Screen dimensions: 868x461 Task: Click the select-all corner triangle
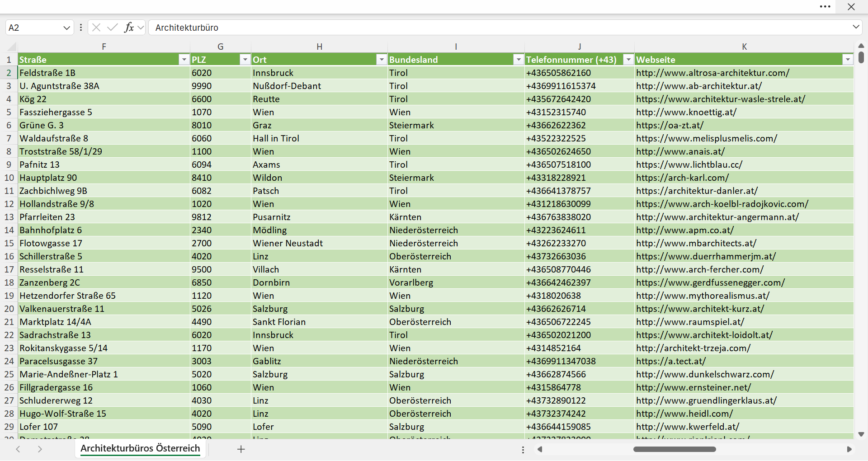(12, 47)
